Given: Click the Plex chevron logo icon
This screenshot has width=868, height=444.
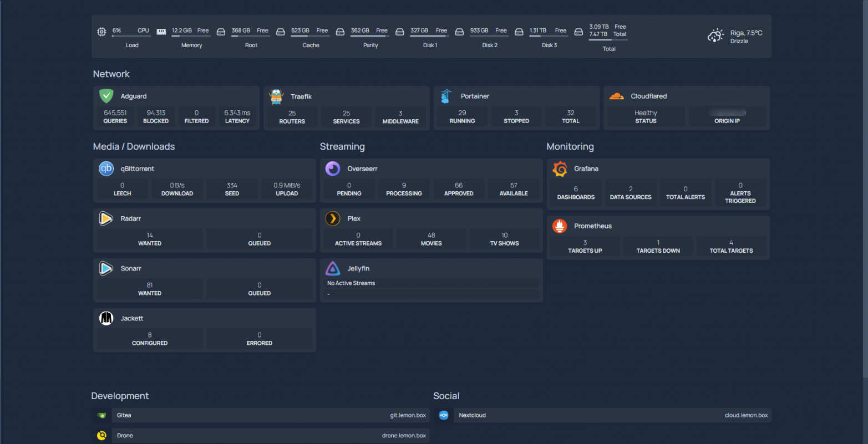Looking at the screenshot, I should [333, 218].
